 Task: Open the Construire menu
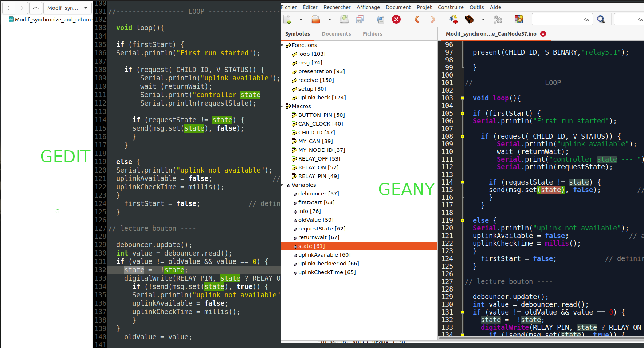451,7
